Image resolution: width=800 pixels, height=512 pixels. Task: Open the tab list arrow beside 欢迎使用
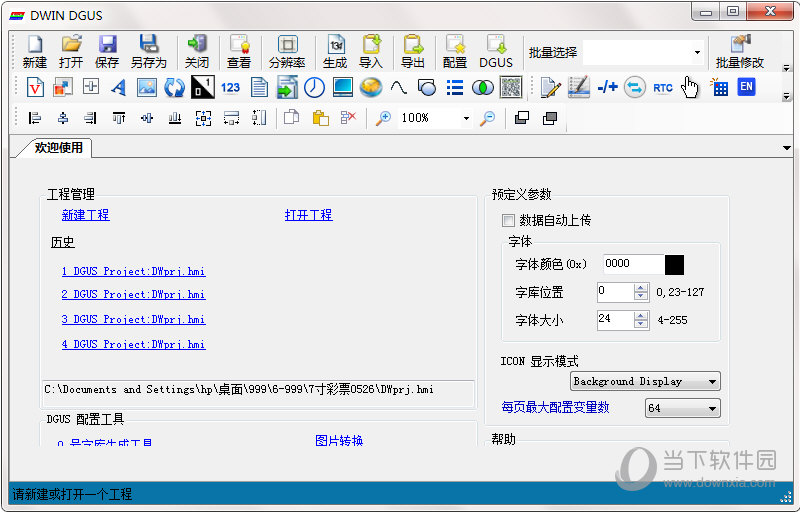(x=787, y=148)
